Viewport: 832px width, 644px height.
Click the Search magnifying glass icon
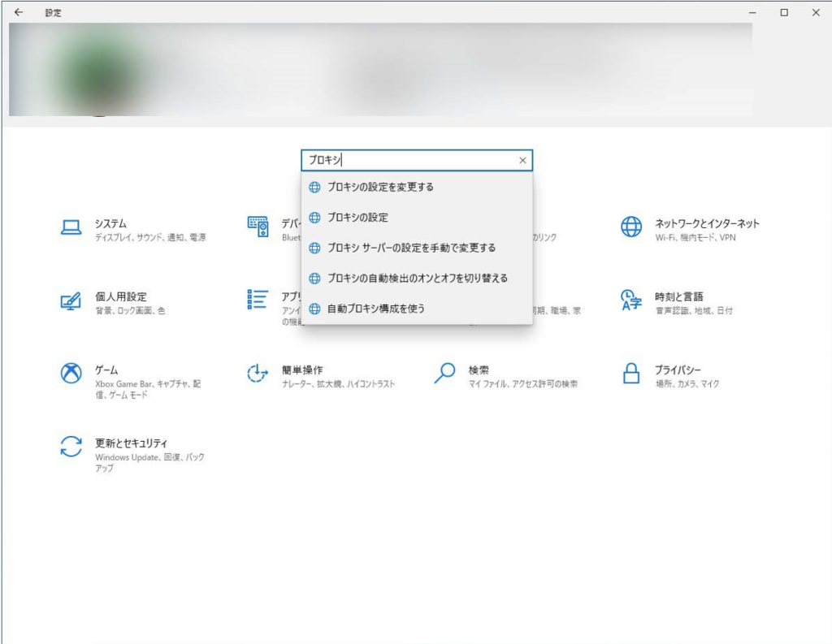point(444,374)
